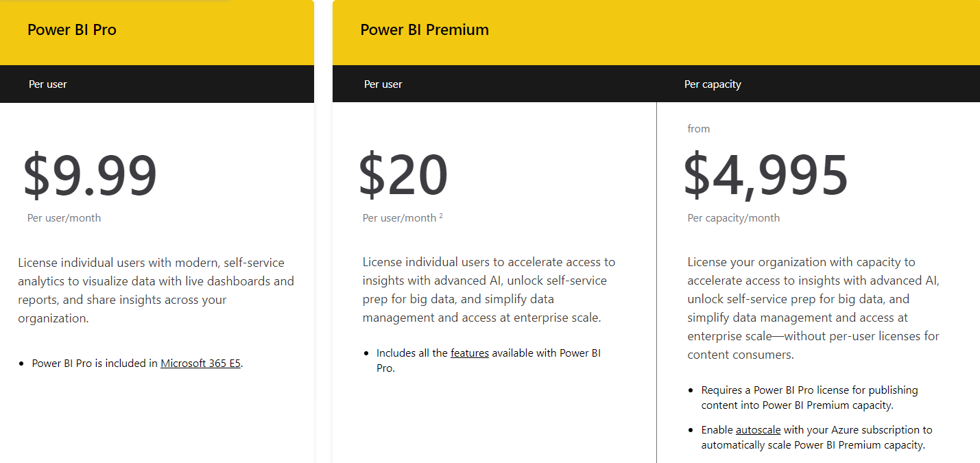Click 'Per user/month' under the $9.99 price
Viewport: 980px width, 463px height.
(63, 217)
